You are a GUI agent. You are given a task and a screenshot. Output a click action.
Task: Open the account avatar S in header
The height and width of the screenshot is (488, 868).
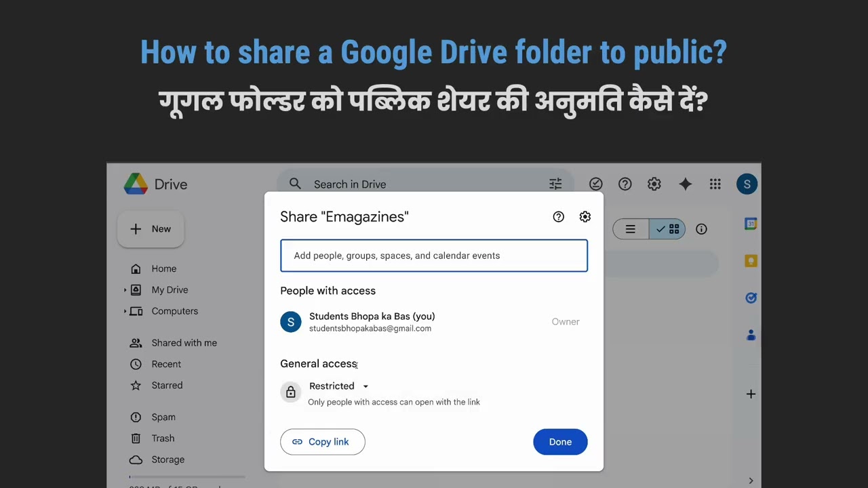click(747, 184)
